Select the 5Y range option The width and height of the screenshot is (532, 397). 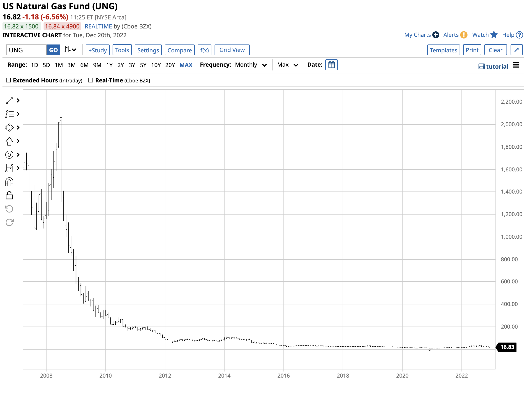[143, 65]
